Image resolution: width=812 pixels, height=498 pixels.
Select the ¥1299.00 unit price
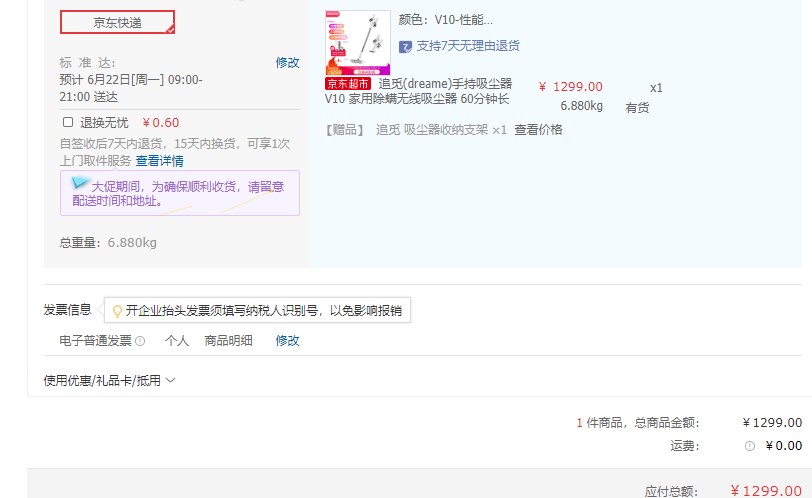[x=571, y=86]
